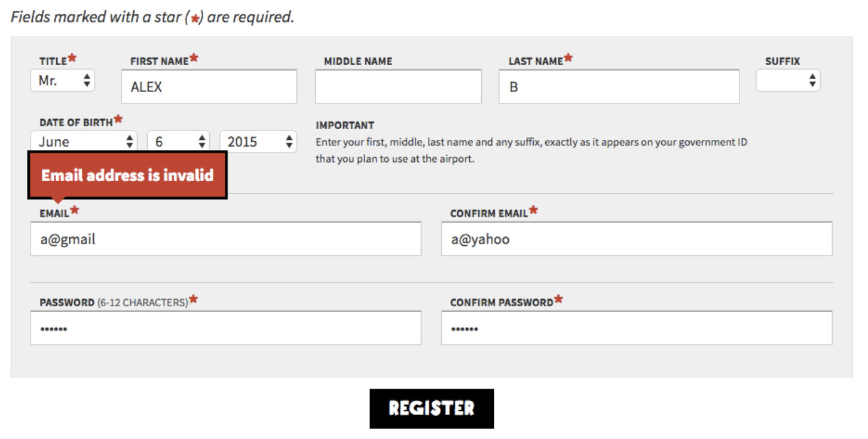Click the Password input field
This screenshot has height=439, width=868.
pos(225,328)
